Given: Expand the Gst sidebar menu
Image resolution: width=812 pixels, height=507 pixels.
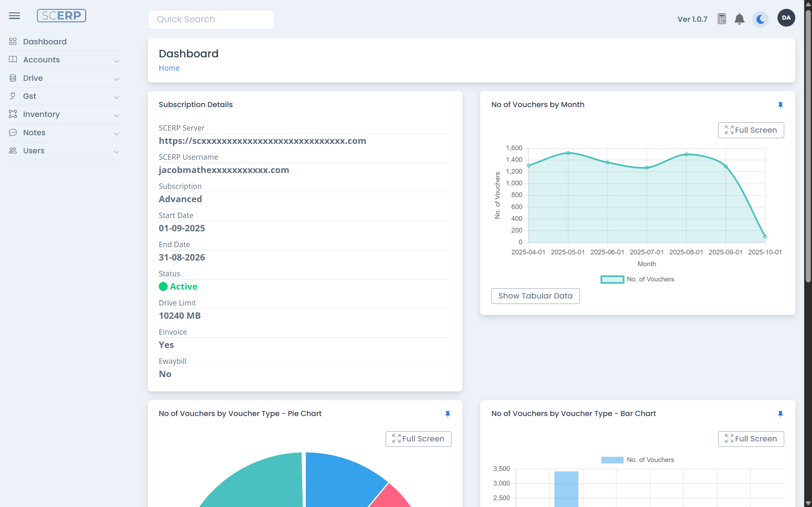Looking at the screenshot, I should pos(64,96).
